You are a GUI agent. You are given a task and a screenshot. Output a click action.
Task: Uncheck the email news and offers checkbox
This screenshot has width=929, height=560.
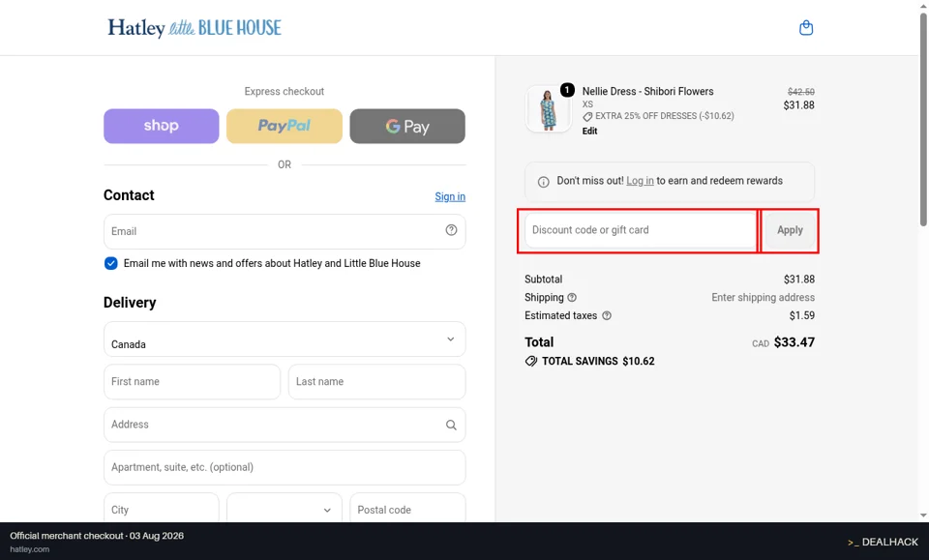(110, 263)
